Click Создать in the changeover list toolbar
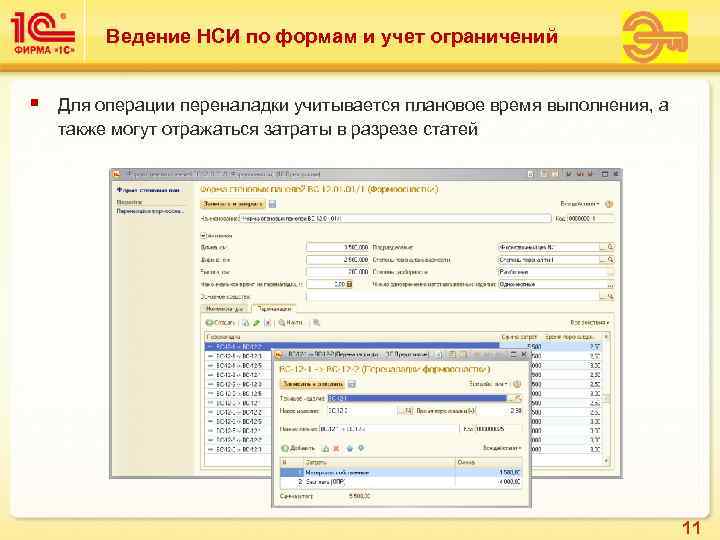This screenshot has width=720, height=540. click(220, 323)
